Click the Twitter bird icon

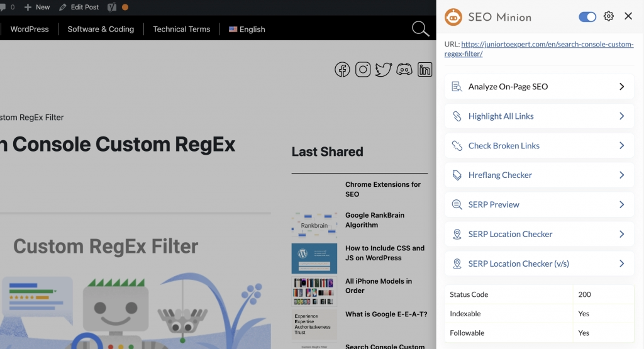pyautogui.click(x=384, y=70)
